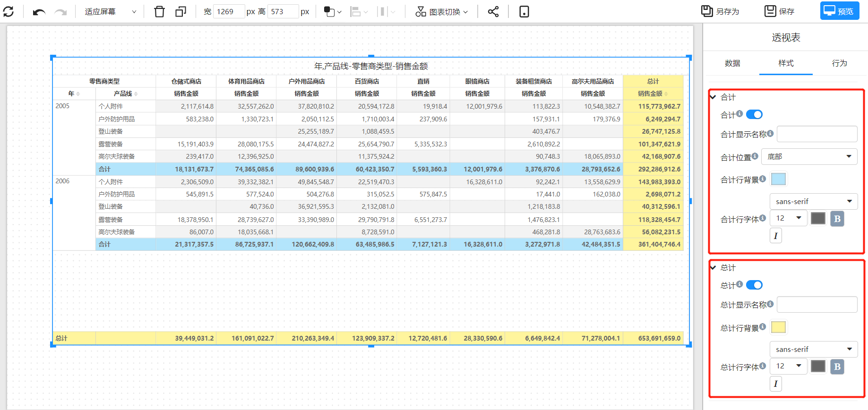Switch to the 样式 tab

[x=786, y=63]
